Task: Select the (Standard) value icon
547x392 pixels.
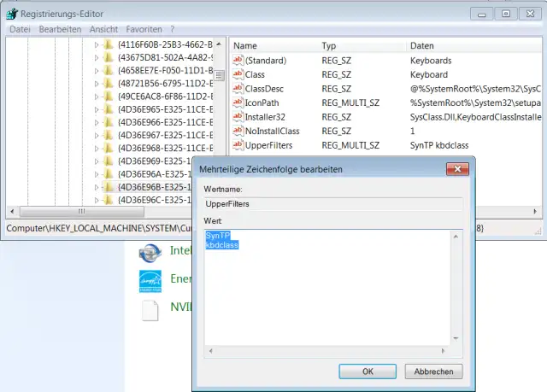Action: coord(238,61)
